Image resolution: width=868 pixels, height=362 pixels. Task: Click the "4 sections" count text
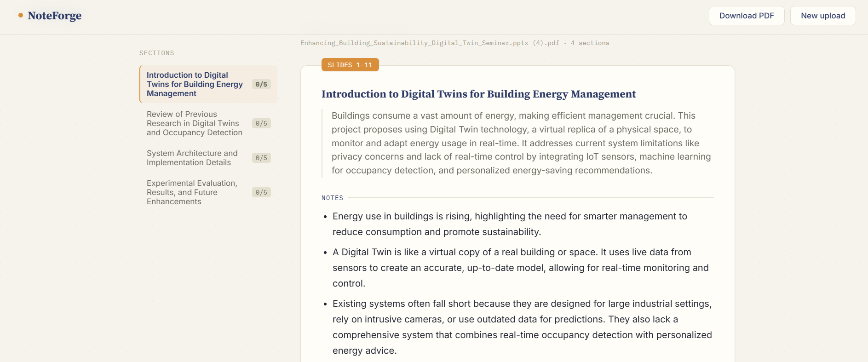[x=590, y=43]
